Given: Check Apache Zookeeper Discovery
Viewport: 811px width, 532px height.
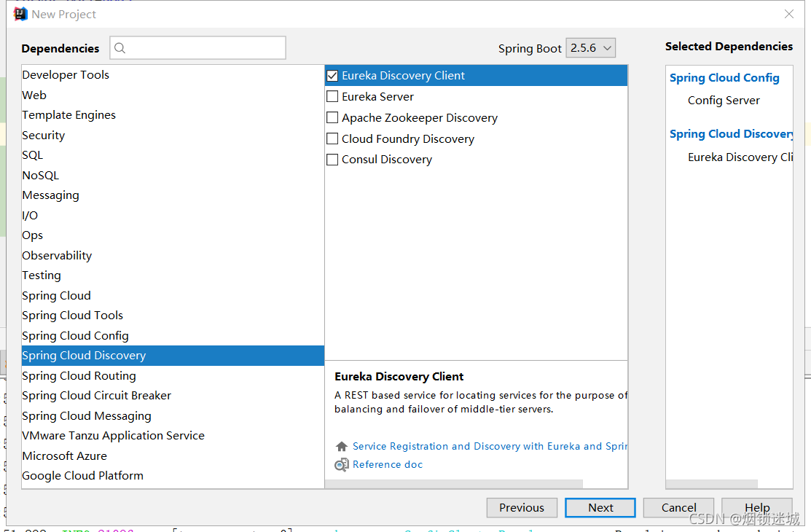Looking at the screenshot, I should [333, 117].
